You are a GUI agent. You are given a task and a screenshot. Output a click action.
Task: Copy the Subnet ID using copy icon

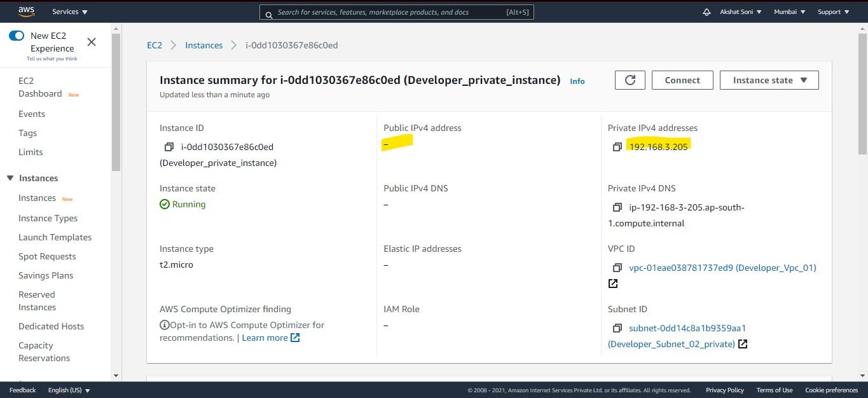[617, 328]
